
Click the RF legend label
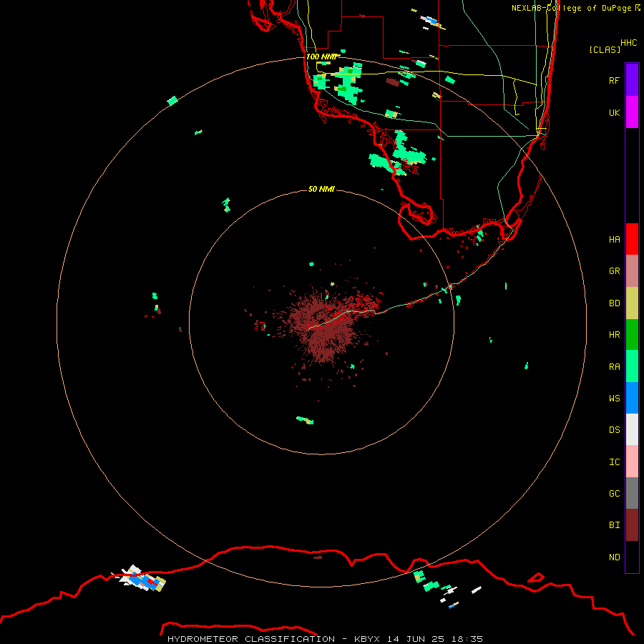coord(614,80)
